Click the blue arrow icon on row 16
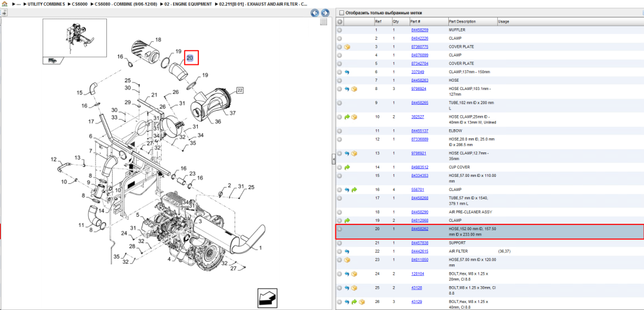This screenshot has width=644, height=310. click(347, 190)
